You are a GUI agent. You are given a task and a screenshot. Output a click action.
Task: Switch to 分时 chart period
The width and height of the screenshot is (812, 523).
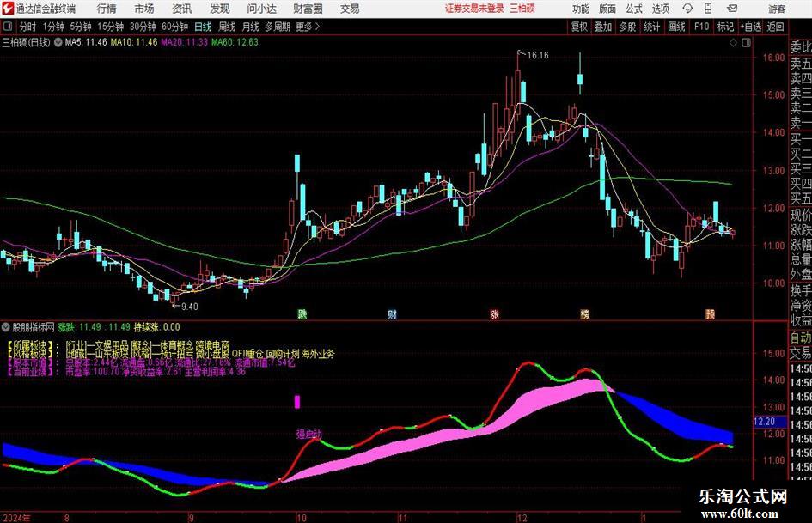click(x=27, y=27)
